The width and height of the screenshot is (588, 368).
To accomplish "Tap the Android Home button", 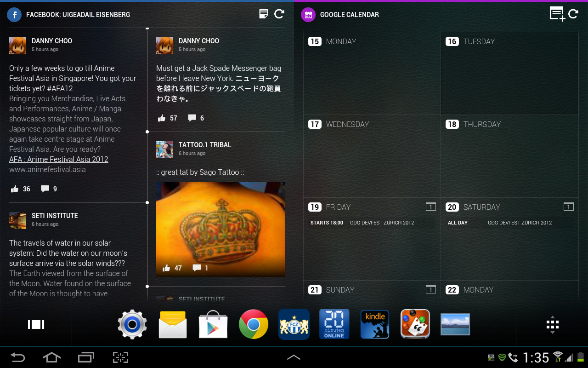I will tap(51, 357).
